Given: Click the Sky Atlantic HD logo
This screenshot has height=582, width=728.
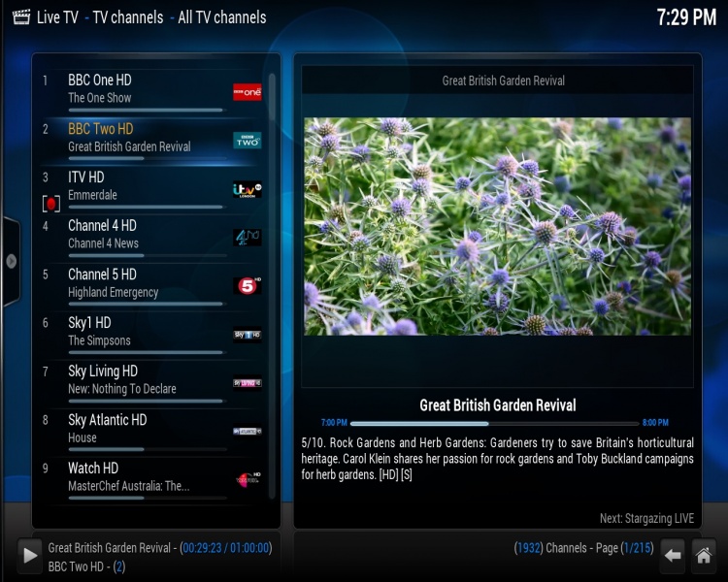Looking at the screenshot, I should 247,431.
